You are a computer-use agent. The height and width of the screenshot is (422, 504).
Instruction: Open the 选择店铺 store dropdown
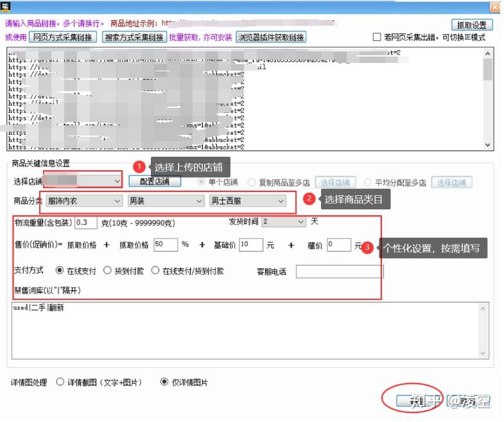83,181
